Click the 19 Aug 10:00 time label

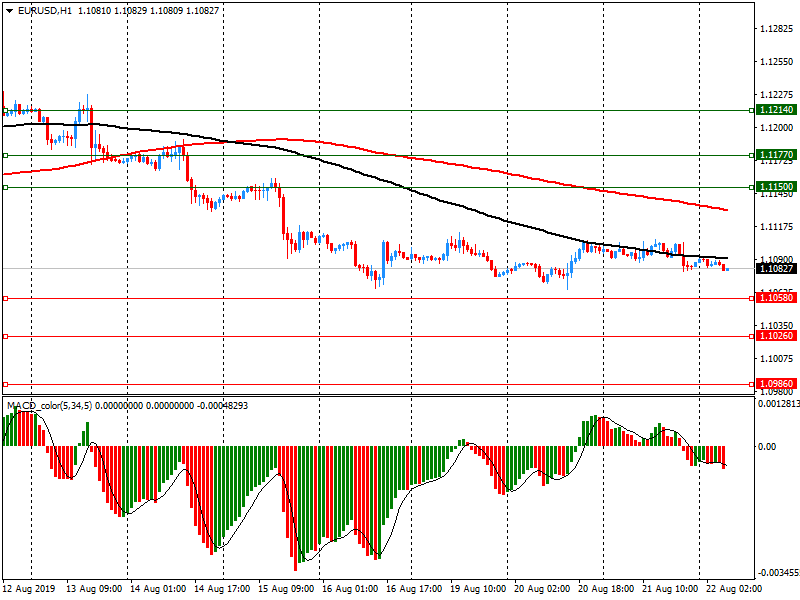tap(478, 589)
